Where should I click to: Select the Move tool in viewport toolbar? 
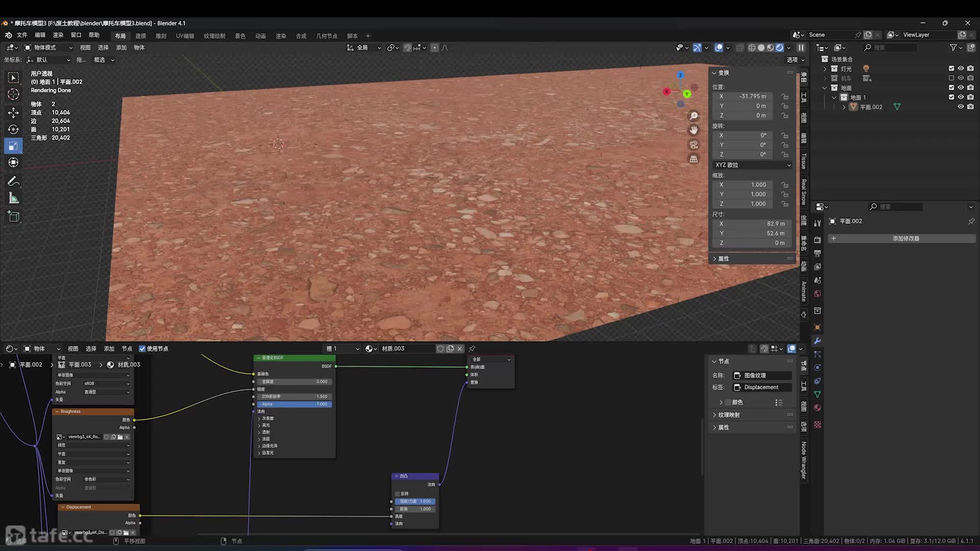coord(13,112)
